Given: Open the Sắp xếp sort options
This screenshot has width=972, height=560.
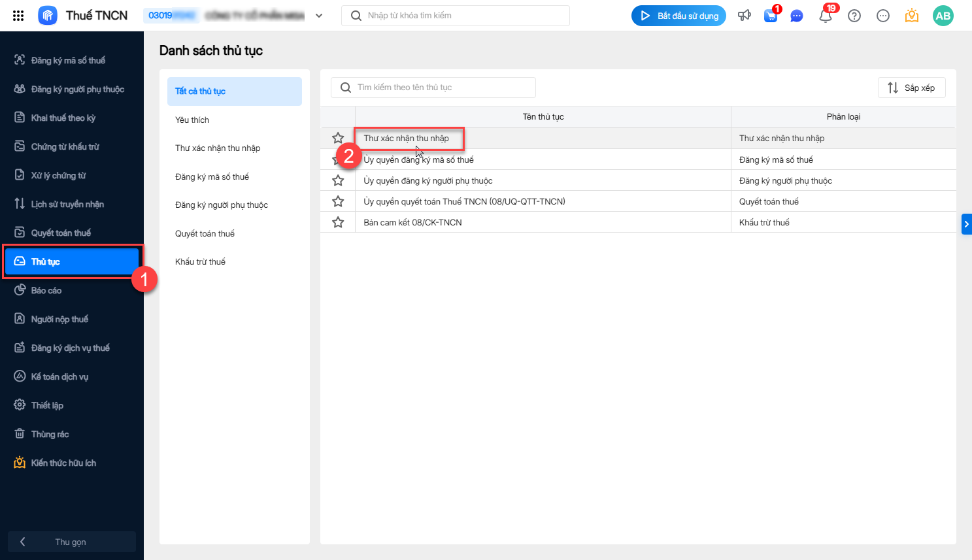Looking at the screenshot, I should tap(911, 88).
